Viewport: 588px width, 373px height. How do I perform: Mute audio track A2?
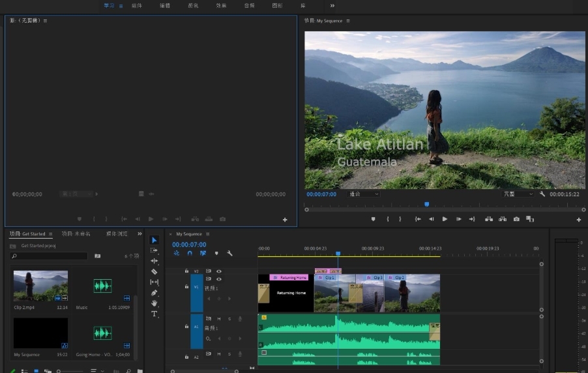pos(218,354)
